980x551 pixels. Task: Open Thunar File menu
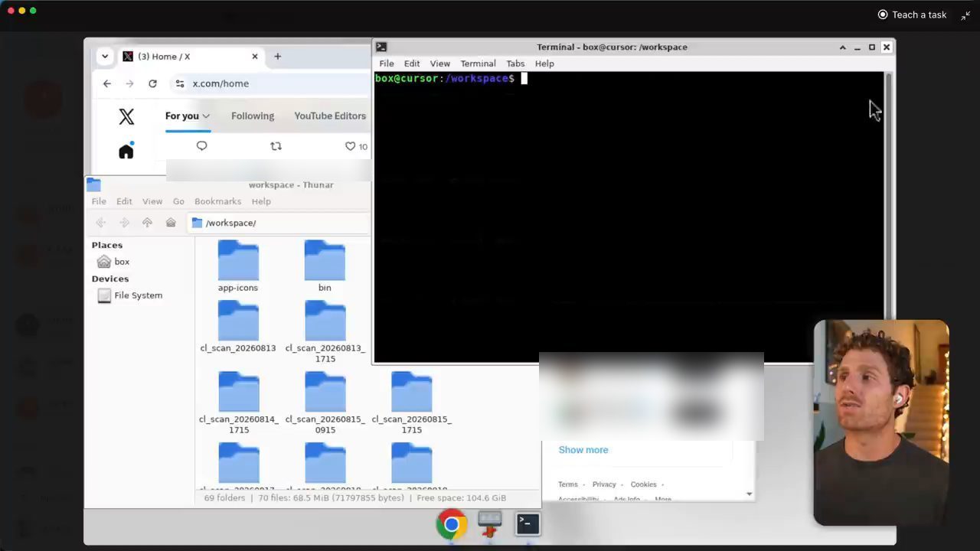tap(99, 201)
